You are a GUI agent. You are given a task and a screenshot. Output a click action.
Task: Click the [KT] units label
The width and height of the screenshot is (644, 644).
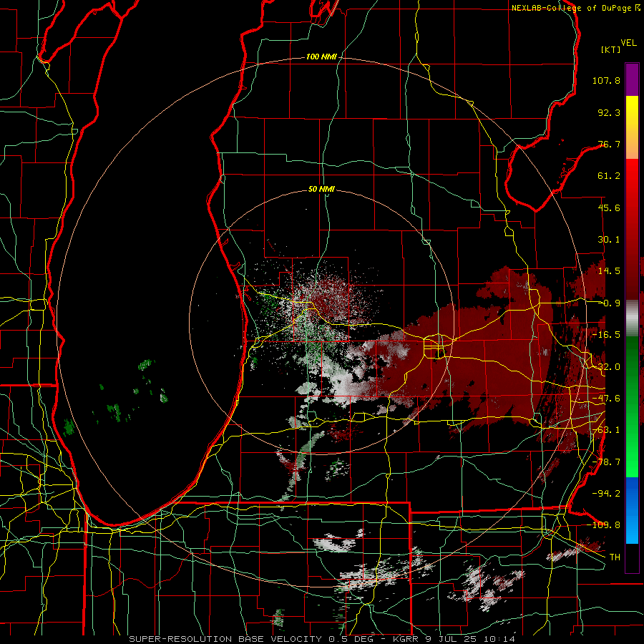(610, 49)
